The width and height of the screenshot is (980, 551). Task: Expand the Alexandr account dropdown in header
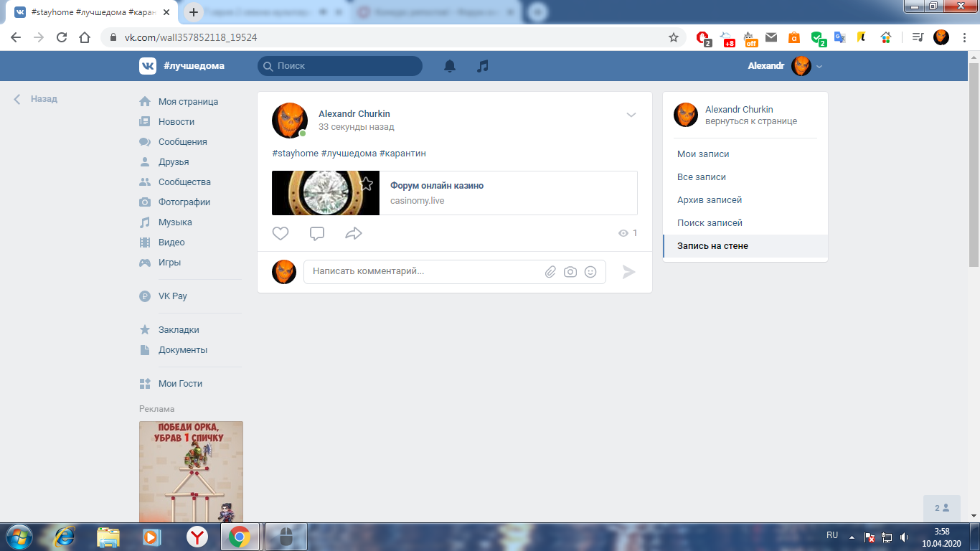[x=819, y=66]
